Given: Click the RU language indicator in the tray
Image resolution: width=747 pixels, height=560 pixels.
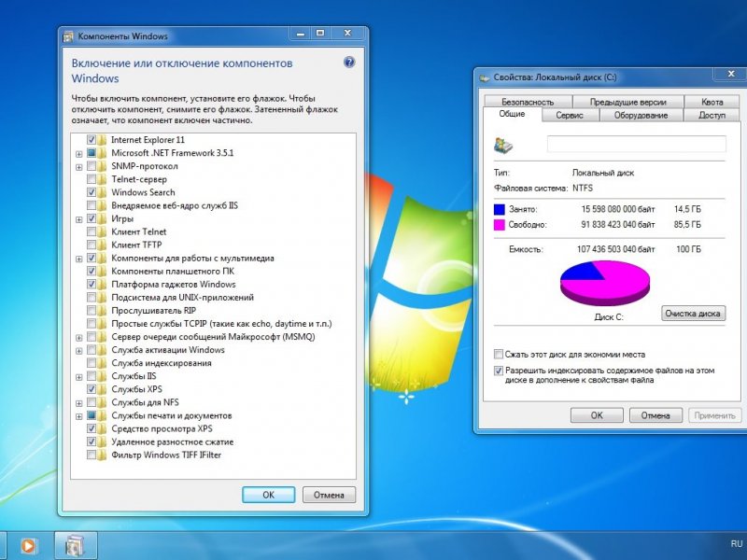Looking at the screenshot, I should click(737, 543).
